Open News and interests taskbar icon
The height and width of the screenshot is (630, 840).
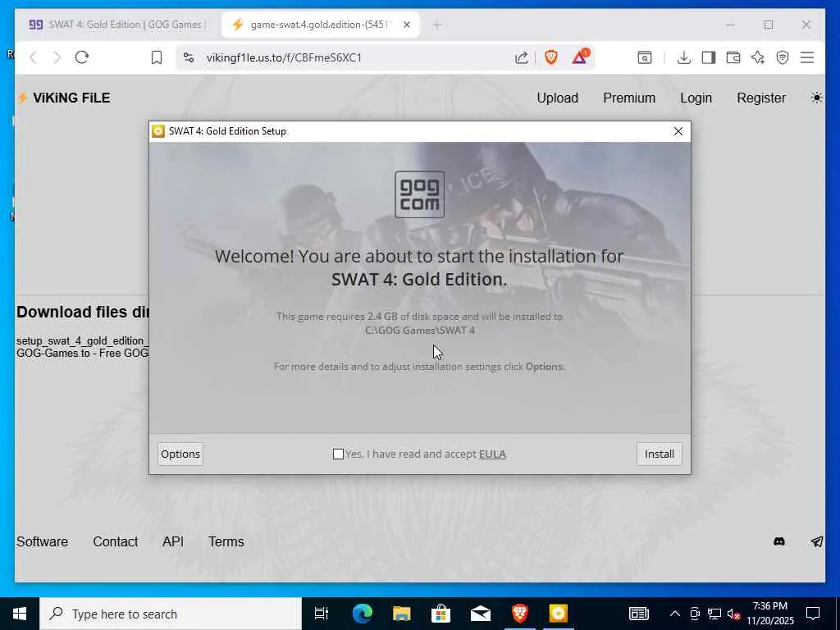pyautogui.click(x=638, y=614)
